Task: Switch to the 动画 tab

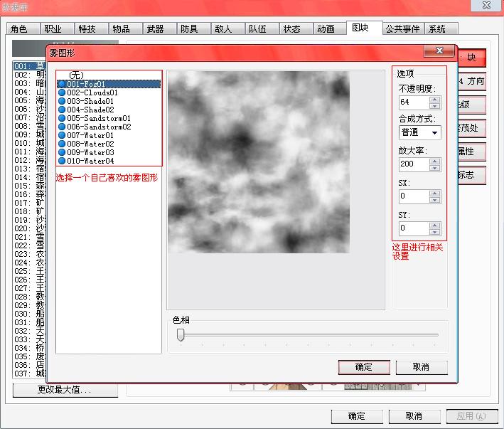Action: tap(330, 29)
